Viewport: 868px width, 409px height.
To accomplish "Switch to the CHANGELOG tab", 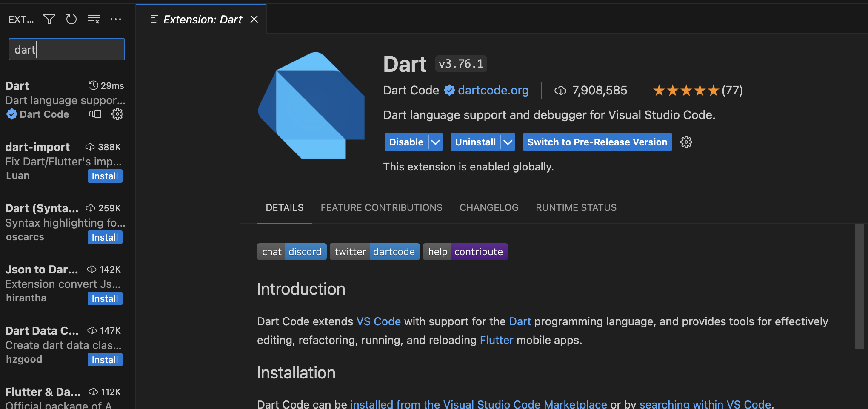I will (489, 207).
